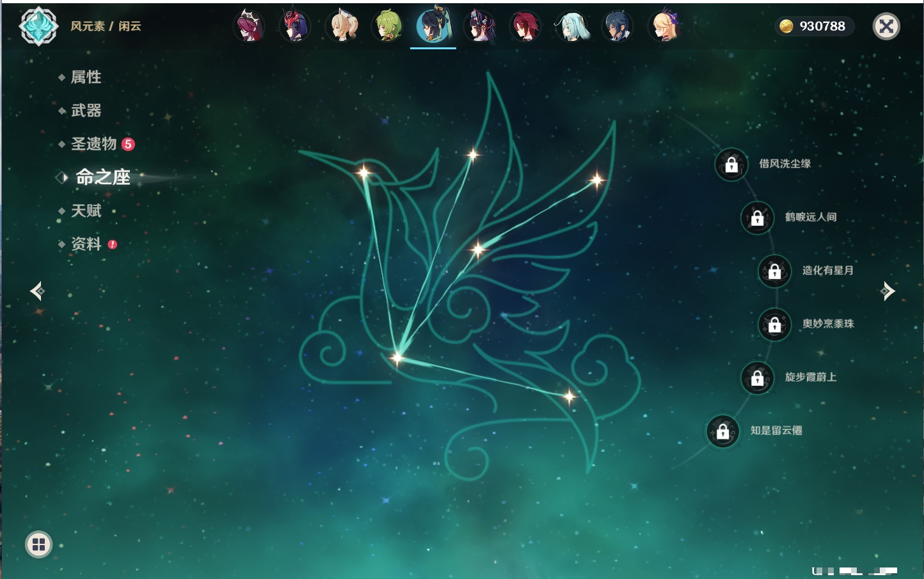This screenshot has width=924, height=579.
Task: Switch to the 天赋 talents menu
Action: pyautogui.click(x=86, y=210)
